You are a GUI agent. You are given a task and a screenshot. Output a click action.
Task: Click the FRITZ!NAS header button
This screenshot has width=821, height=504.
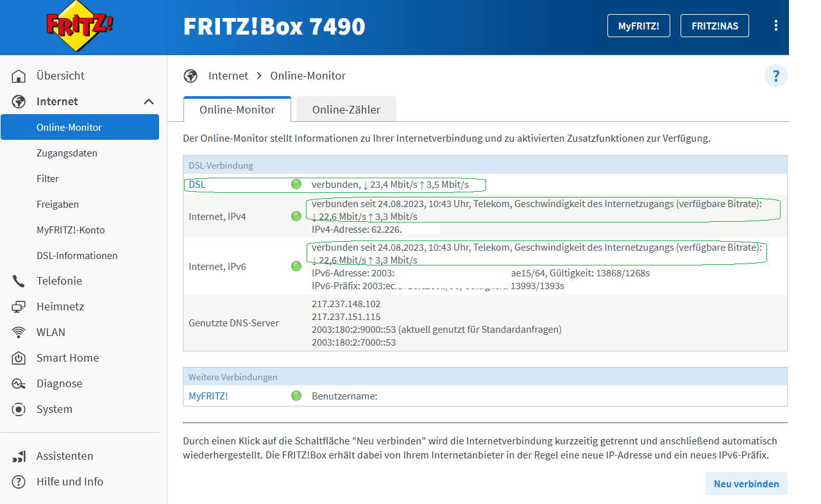point(715,26)
